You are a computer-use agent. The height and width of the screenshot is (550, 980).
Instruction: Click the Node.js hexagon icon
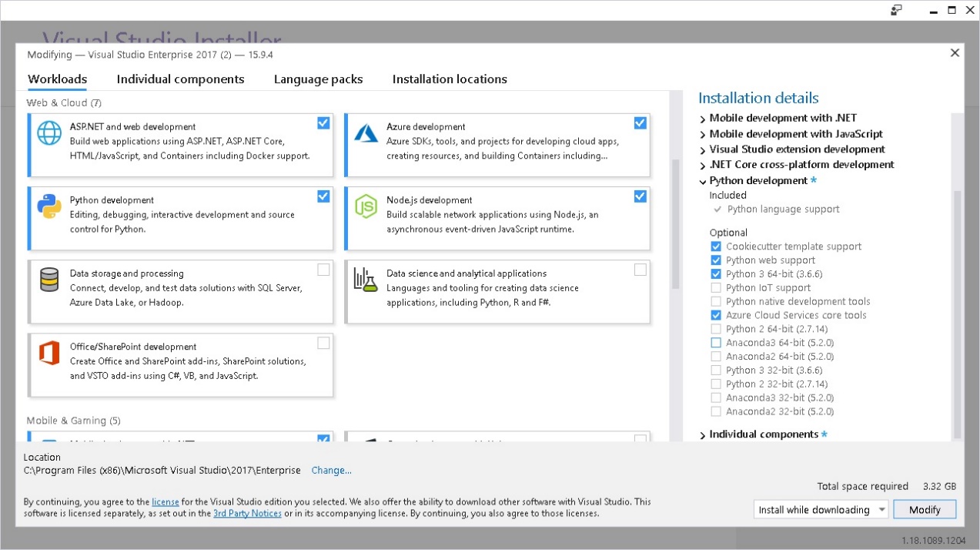coord(366,206)
